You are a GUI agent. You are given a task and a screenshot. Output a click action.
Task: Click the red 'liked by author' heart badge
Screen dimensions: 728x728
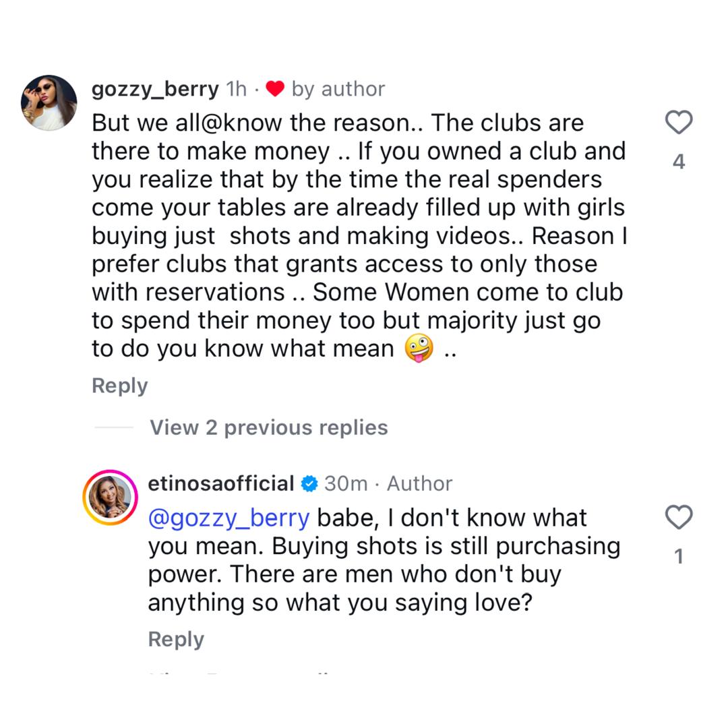tap(276, 88)
